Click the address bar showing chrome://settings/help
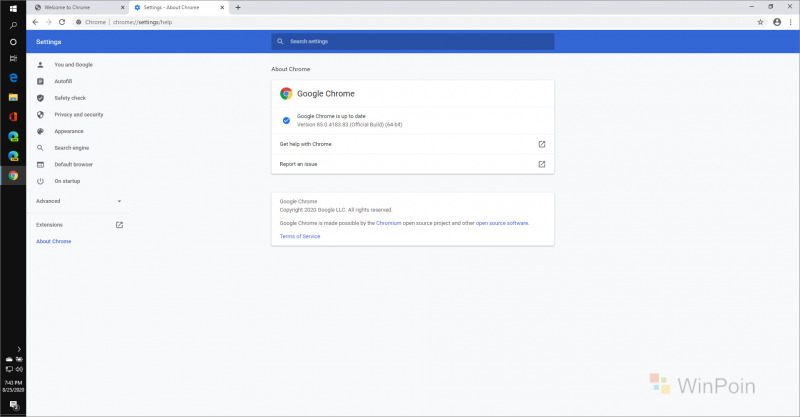 pyautogui.click(x=412, y=22)
